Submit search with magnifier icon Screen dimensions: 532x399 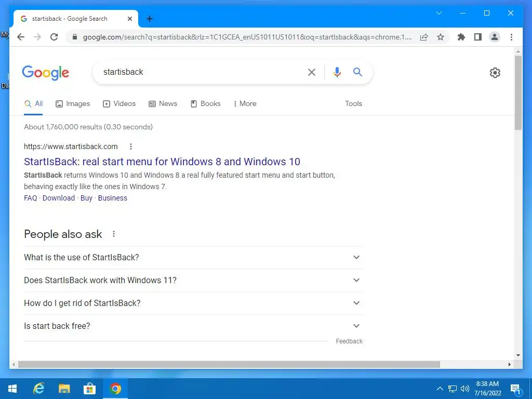click(357, 72)
